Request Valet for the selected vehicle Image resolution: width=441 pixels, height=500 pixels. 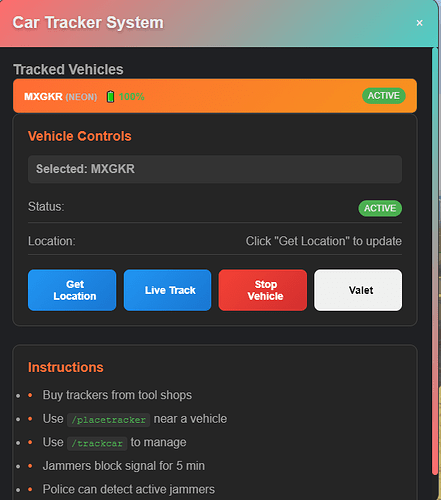tap(358, 290)
